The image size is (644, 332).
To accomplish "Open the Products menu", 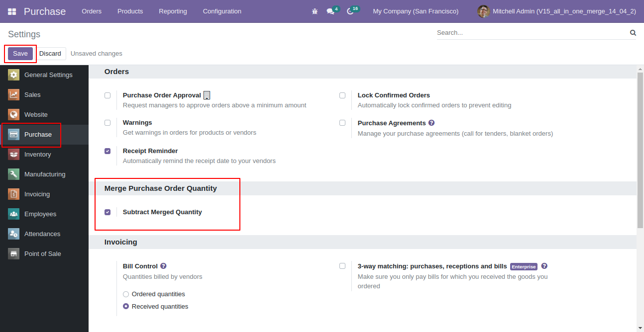I will click(130, 11).
